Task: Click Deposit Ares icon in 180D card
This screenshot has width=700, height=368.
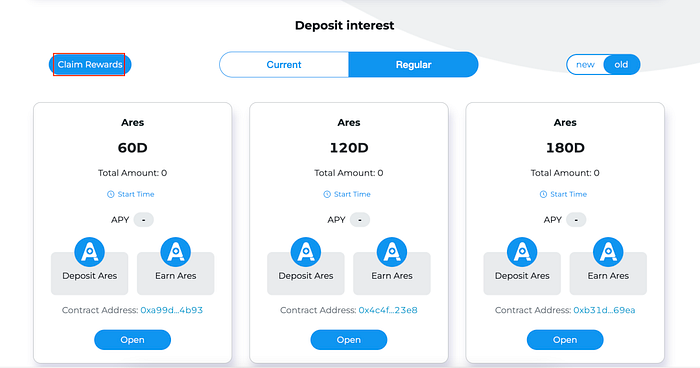Action: 522,252
